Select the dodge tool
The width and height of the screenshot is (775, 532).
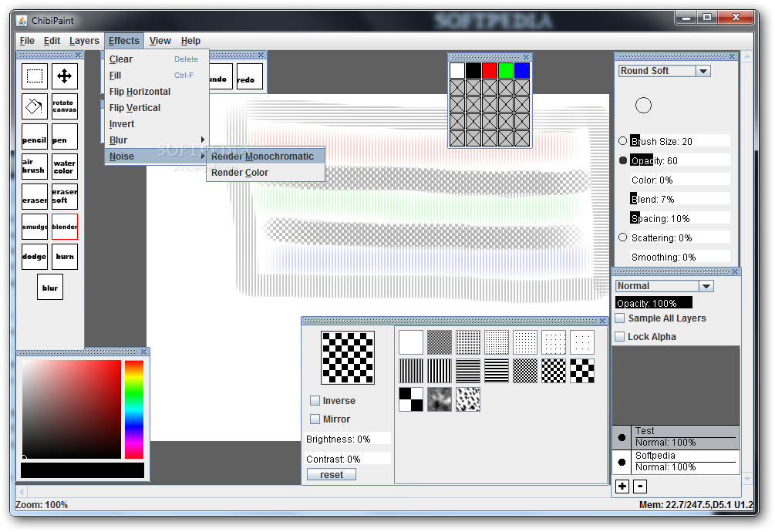35,257
